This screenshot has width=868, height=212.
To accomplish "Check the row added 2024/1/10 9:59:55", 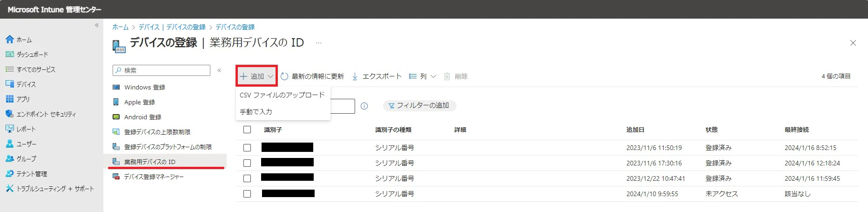I will (247, 194).
